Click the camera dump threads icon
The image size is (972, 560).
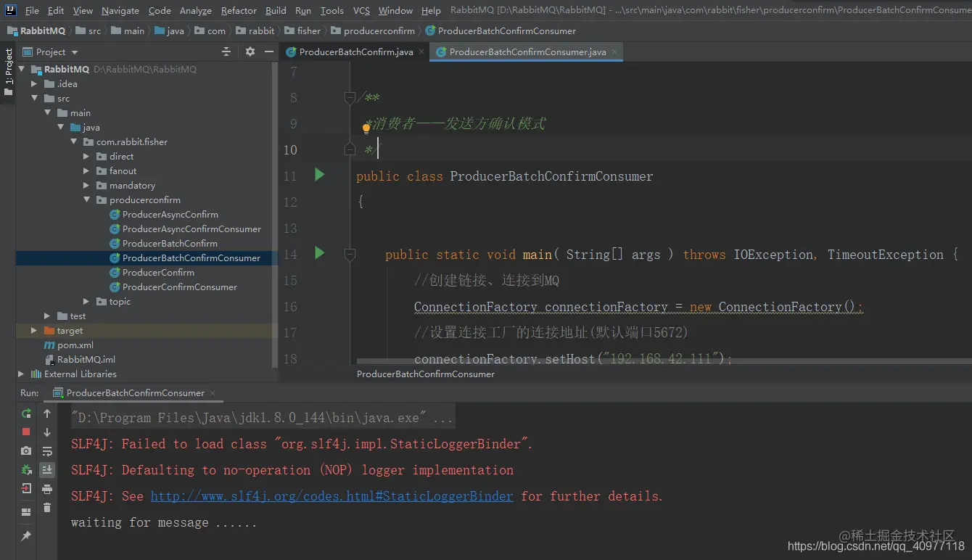[x=26, y=450]
